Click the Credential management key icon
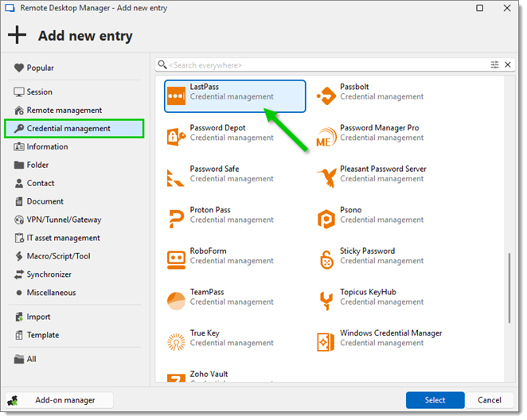The width and height of the screenshot is (527, 420). 19,128
